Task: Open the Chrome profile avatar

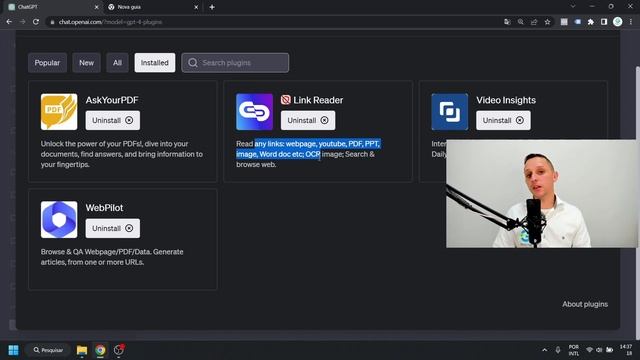Action: 618,22
